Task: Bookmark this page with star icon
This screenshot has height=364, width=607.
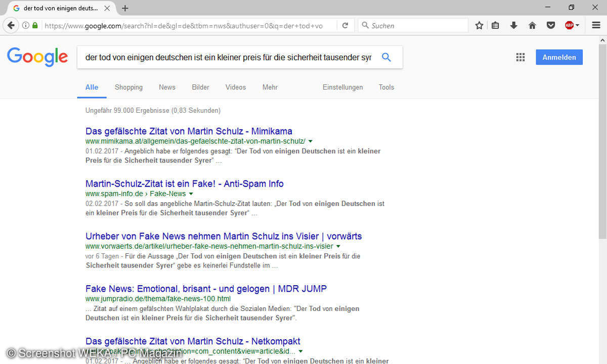Action: click(479, 25)
